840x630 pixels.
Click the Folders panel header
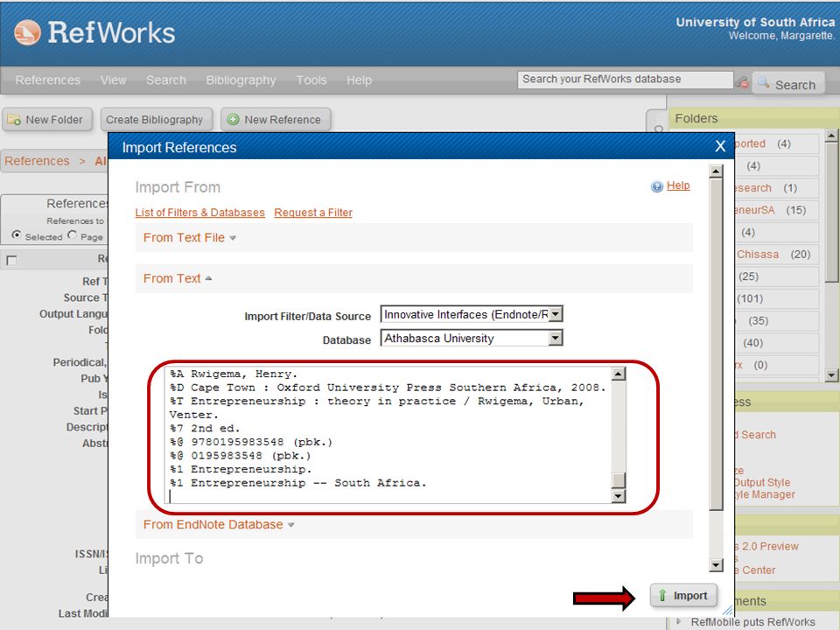tap(754, 118)
